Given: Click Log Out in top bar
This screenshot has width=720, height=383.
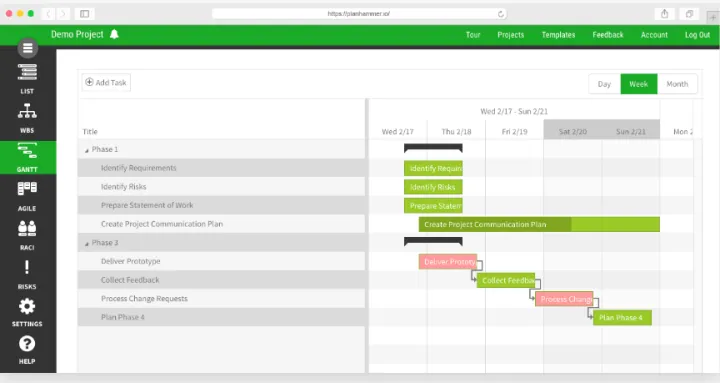Looking at the screenshot, I should [698, 34].
